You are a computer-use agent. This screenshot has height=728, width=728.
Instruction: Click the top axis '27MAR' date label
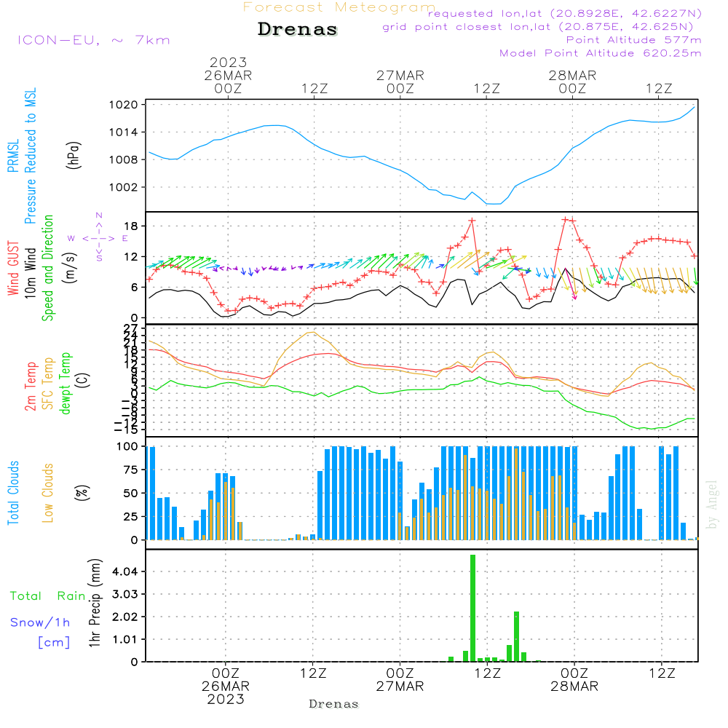[x=400, y=76]
